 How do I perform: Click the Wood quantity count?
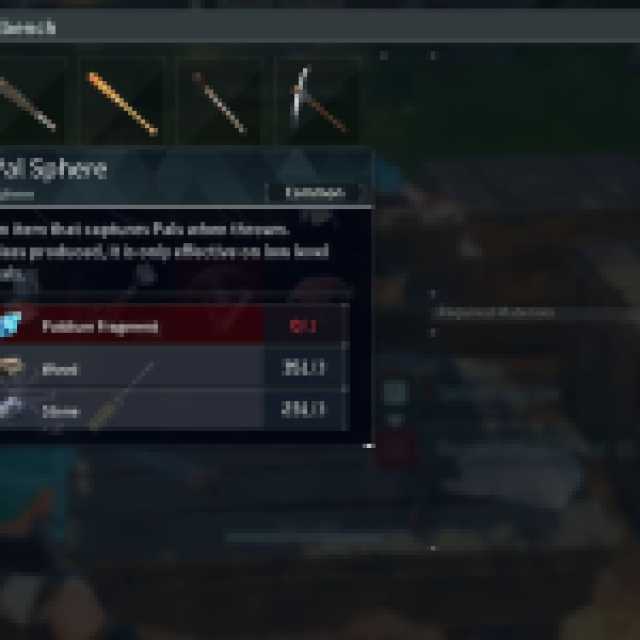[304, 368]
